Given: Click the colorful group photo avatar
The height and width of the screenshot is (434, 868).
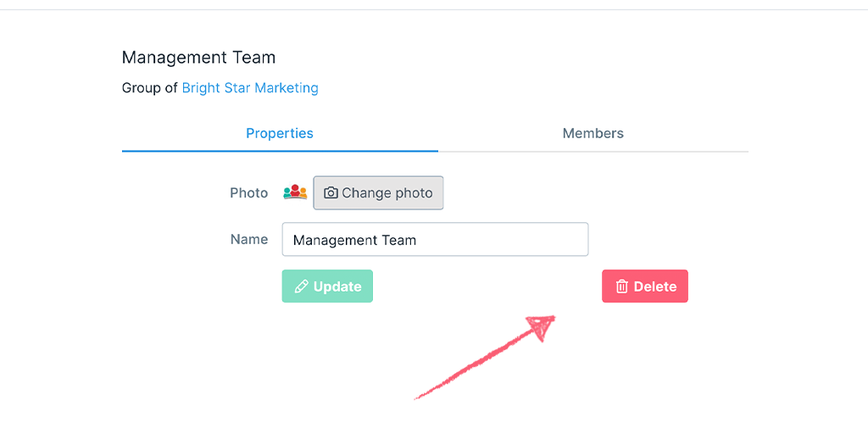Looking at the screenshot, I should 295,192.
